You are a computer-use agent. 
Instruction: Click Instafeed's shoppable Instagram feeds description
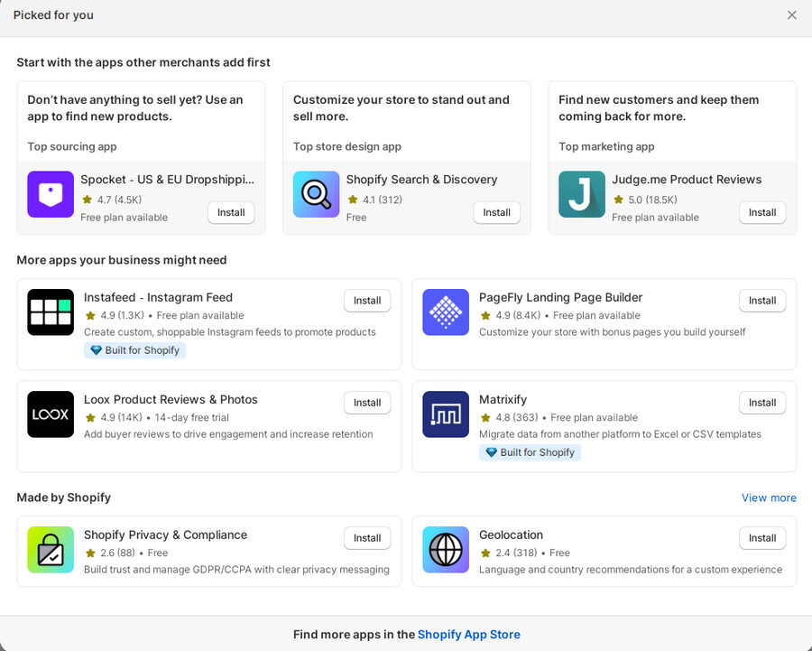point(230,331)
